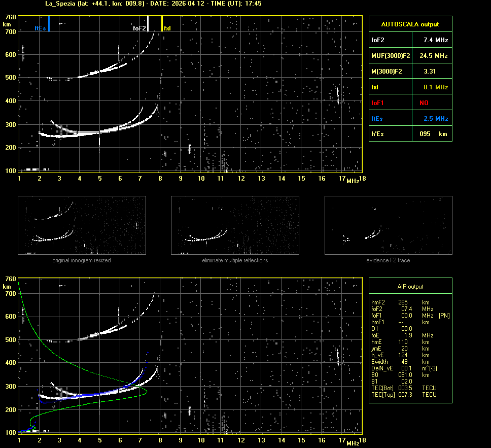
Task: Click the AIP output header
Action: pyautogui.click(x=410, y=287)
